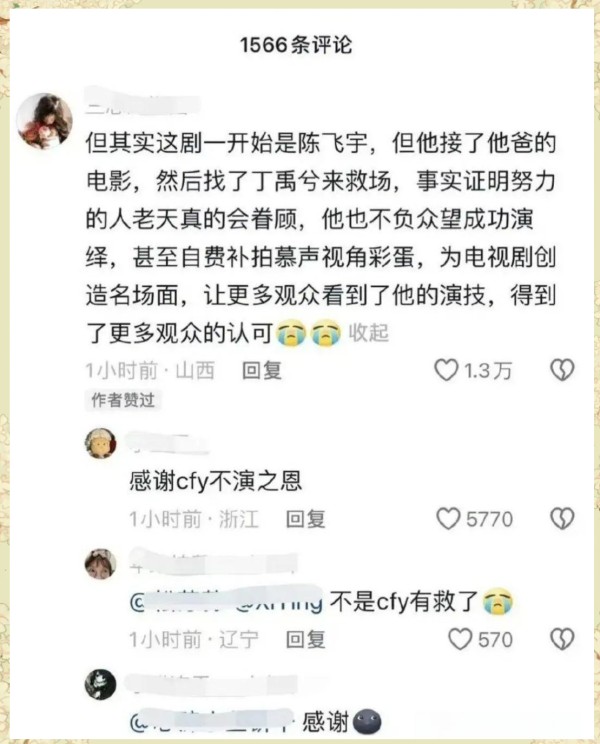Image resolution: width=600 pixels, height=744 pixels.
Task: Click the 作者赞过 tag
Action: (x=123, y=400)
